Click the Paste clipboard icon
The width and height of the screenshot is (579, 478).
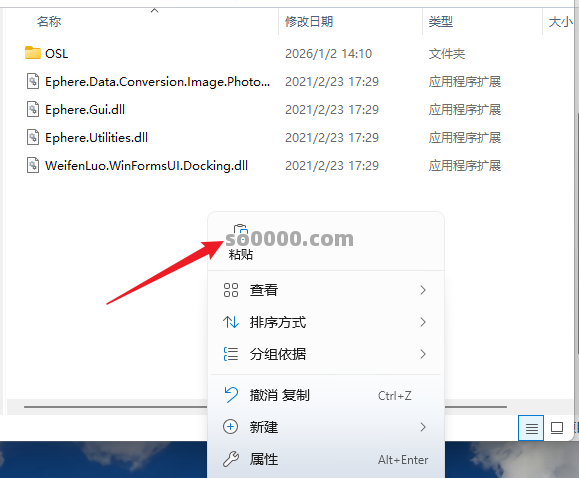click(241, 232)
